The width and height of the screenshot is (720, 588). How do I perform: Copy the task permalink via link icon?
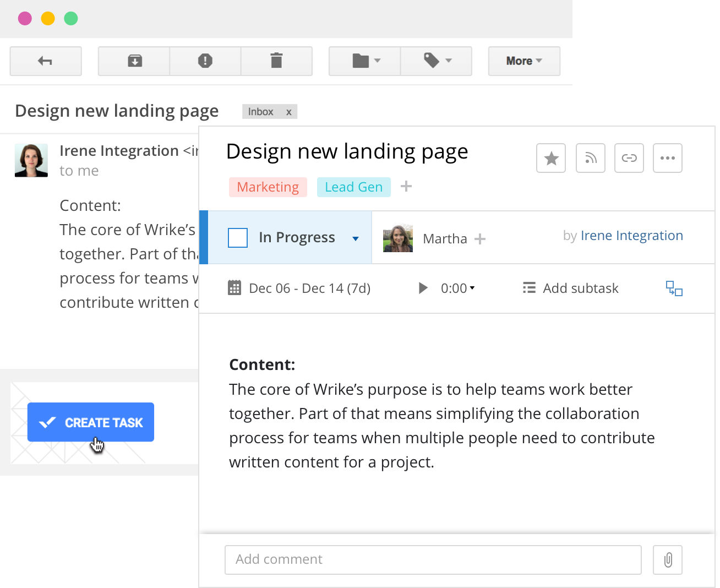tap(629, 158)
